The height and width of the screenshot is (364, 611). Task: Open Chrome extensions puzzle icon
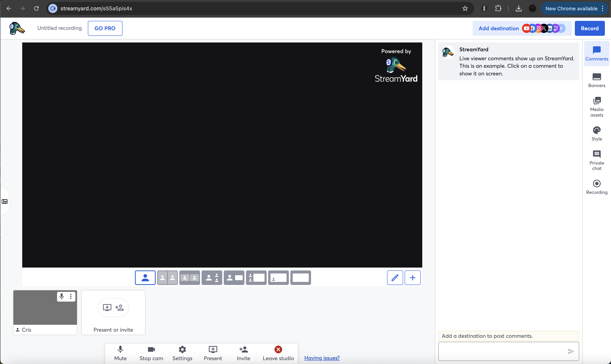[498, 8]
